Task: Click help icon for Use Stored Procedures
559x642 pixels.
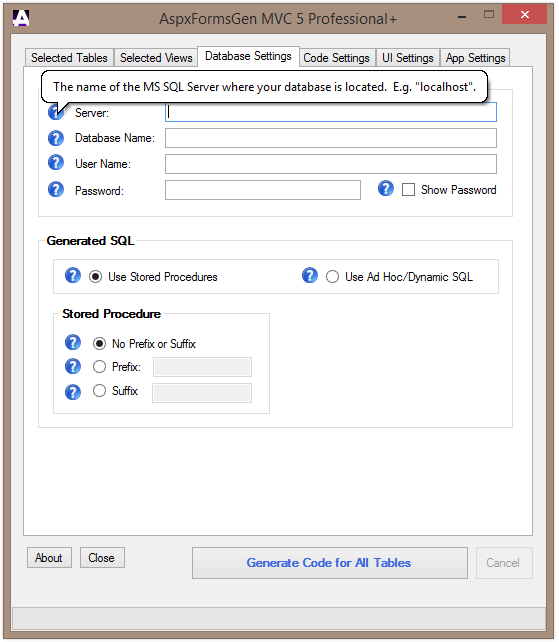Action: click(73, 275)
